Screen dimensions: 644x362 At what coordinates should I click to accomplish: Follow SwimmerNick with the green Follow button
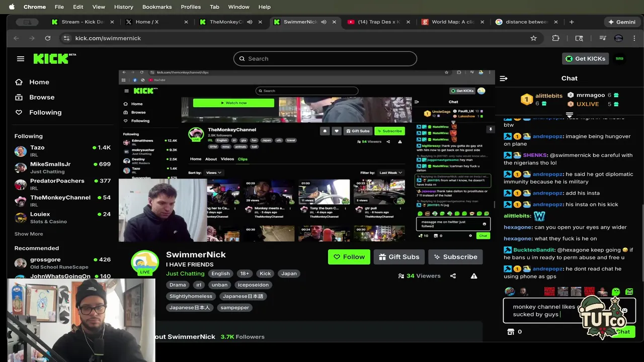point(349,257)
